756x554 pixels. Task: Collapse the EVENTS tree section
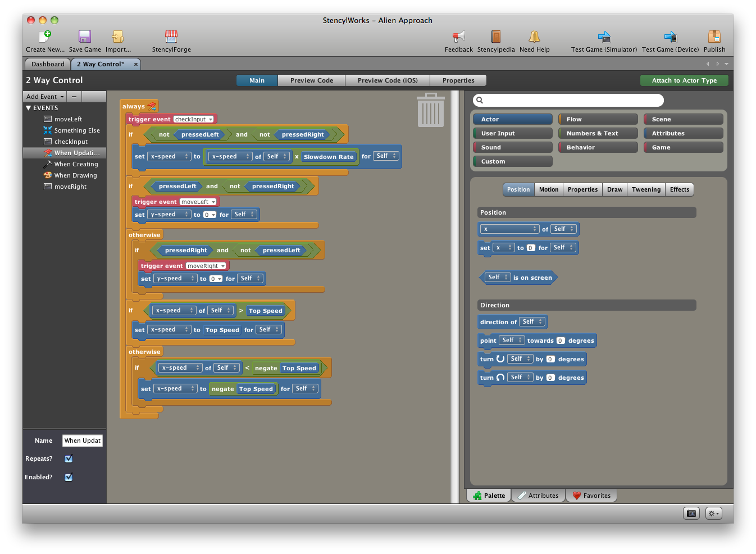[x=28, y=108]
